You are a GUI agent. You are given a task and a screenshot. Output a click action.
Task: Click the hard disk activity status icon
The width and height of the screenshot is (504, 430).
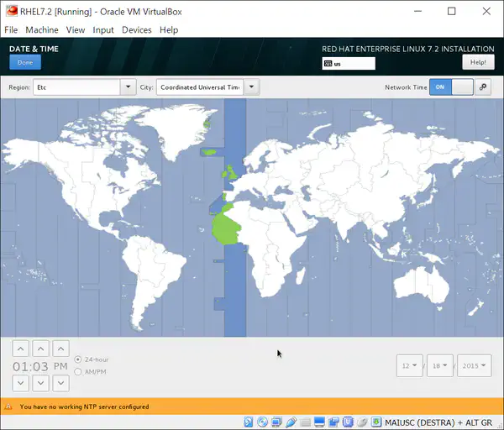pos(249,421)
